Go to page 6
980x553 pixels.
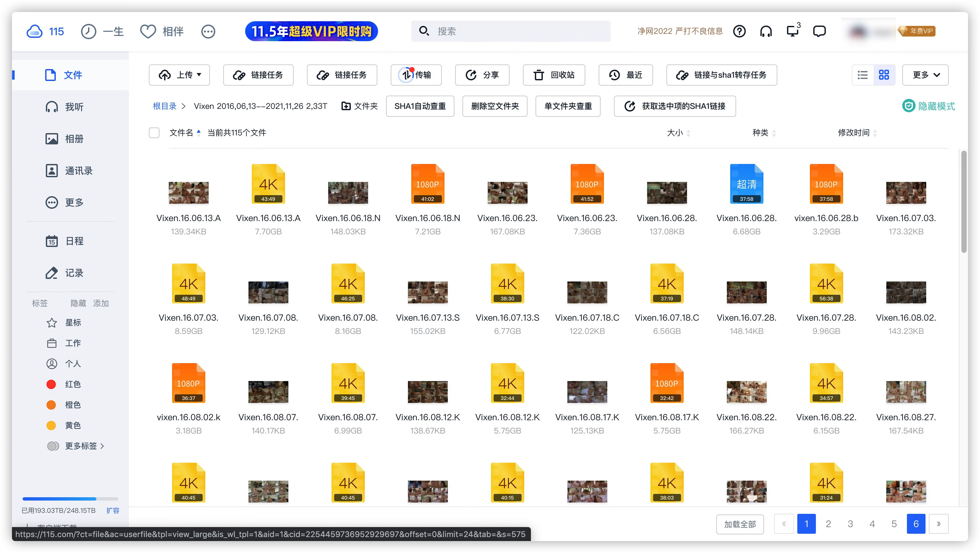pyautogui.click(x=916, y=524)
